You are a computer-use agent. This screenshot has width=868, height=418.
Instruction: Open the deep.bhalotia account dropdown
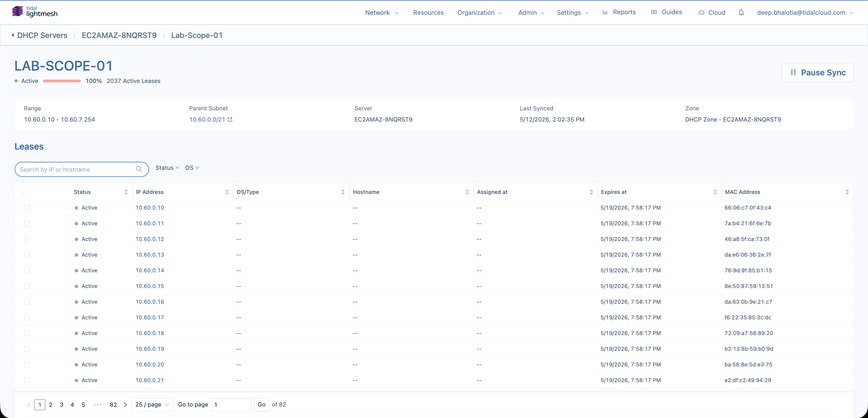click(x=805, y=12)
